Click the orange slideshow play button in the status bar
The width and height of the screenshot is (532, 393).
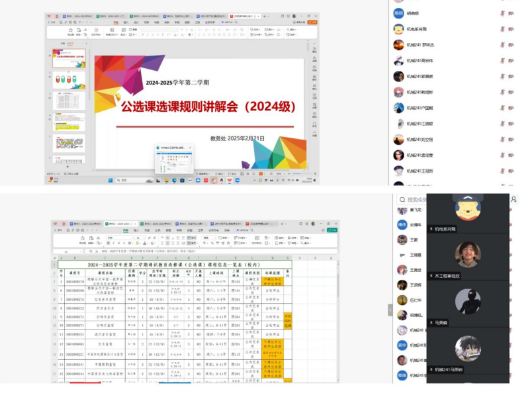(261, 174)
